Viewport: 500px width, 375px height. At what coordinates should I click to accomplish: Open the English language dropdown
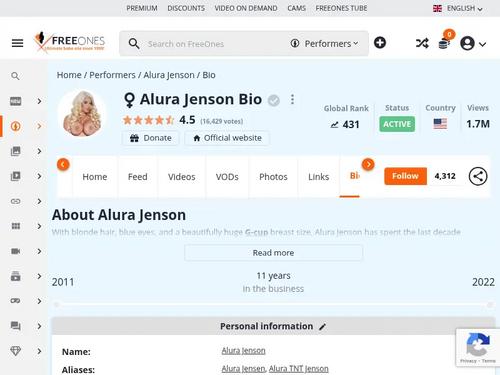(458, 8)
